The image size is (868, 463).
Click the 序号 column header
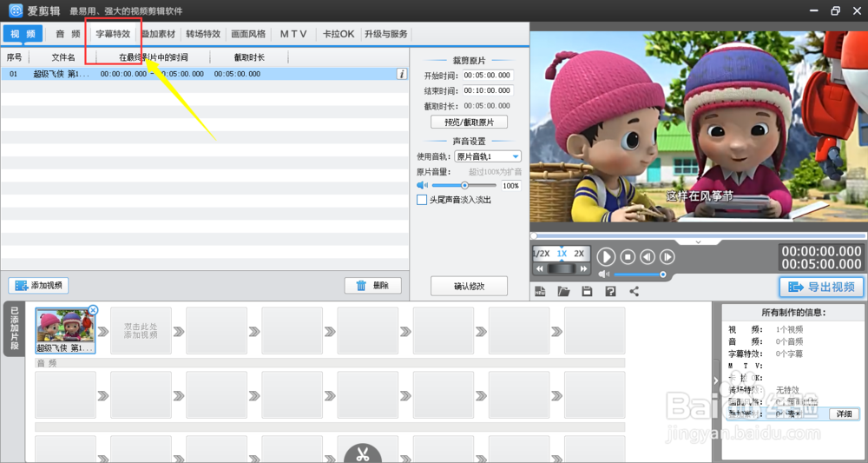coord(15,57)
